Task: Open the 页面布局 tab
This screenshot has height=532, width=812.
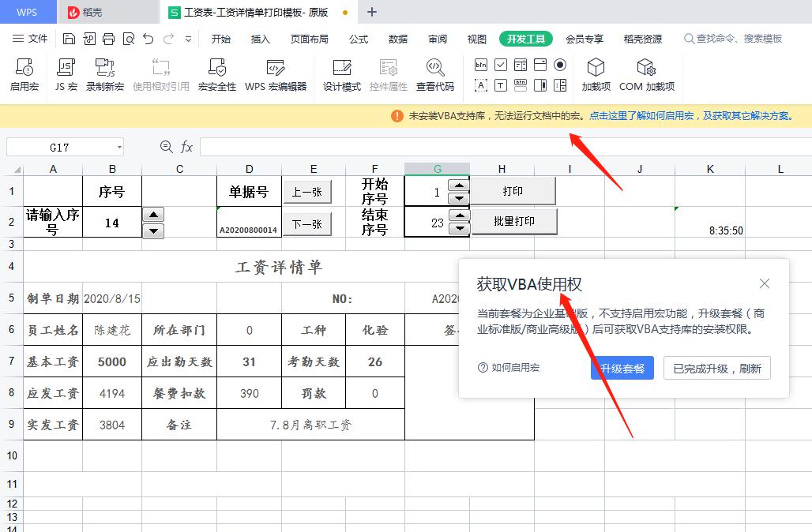Action: [x=309, y=39]
